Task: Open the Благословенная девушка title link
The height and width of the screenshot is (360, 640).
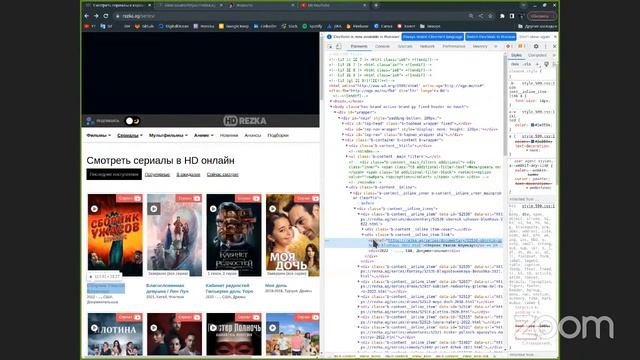Action: (167, 288)
